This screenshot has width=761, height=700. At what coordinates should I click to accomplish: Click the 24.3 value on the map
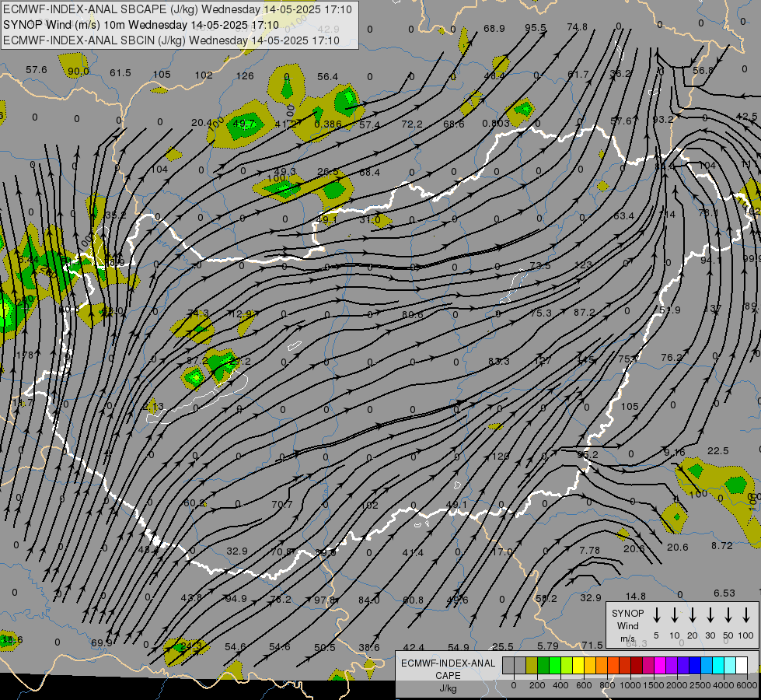tap(190, 646)
